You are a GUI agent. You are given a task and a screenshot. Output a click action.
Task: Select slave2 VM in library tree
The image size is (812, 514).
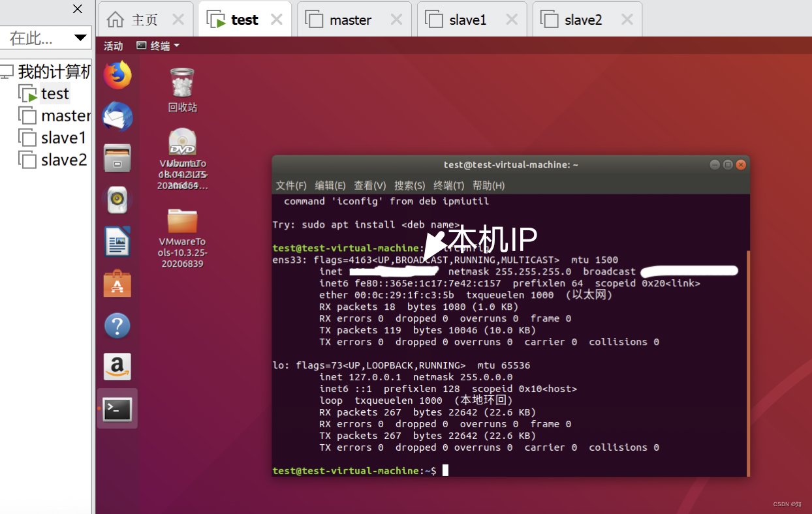(x=54, y=160)
